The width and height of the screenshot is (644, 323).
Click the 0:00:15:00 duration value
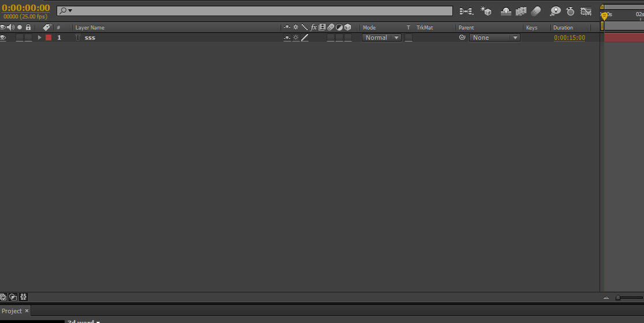[x=569, y=37]
